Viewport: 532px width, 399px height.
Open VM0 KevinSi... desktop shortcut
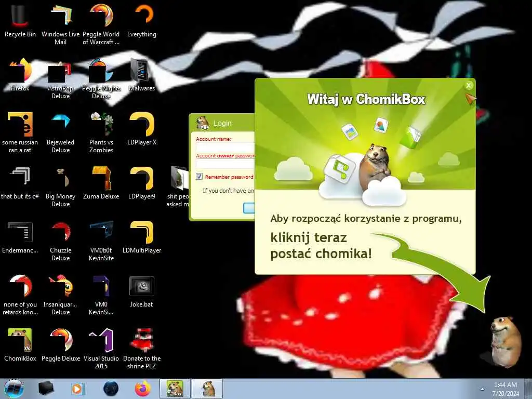click(101, 295)
